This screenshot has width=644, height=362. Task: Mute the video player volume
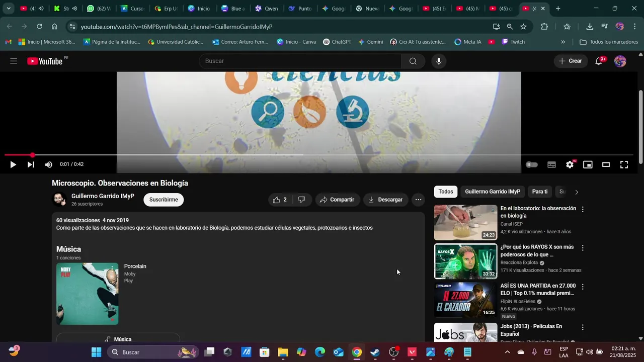[x=49, y=164]
